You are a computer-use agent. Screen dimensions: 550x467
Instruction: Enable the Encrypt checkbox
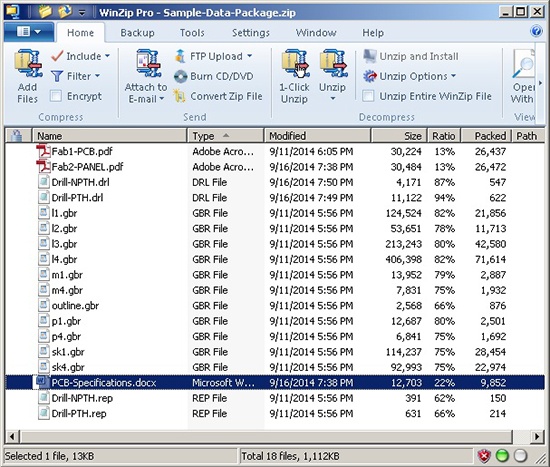pyautogui.click(x=56, y=96)
